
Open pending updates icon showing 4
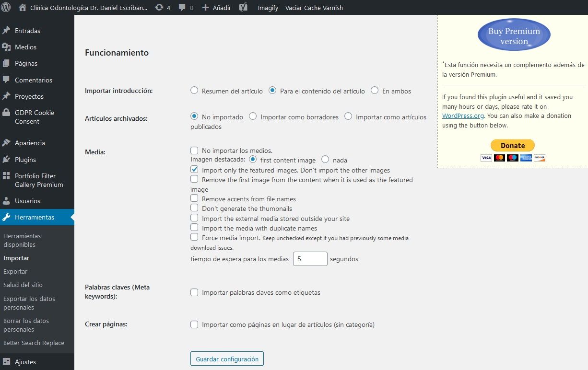coord(159,8)
